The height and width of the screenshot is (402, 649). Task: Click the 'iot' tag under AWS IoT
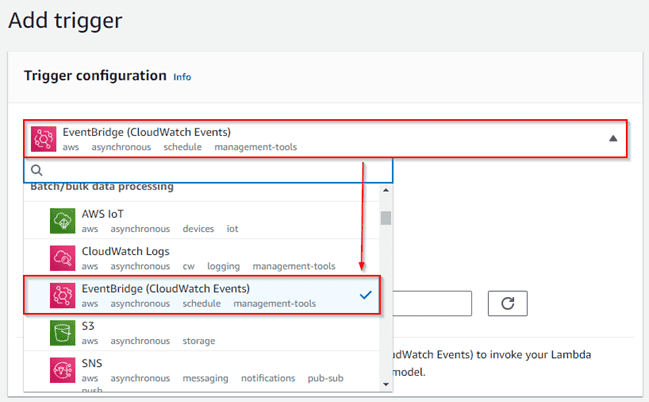232,229
